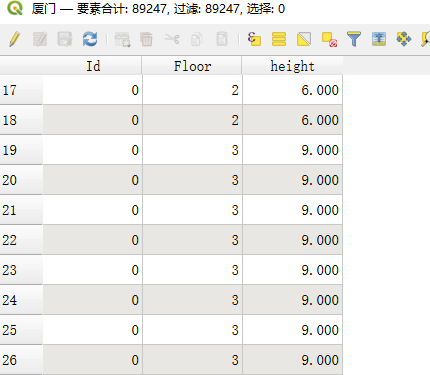430x375 pixels.
Task: Open select features by expression
Action: coord(254,39)
